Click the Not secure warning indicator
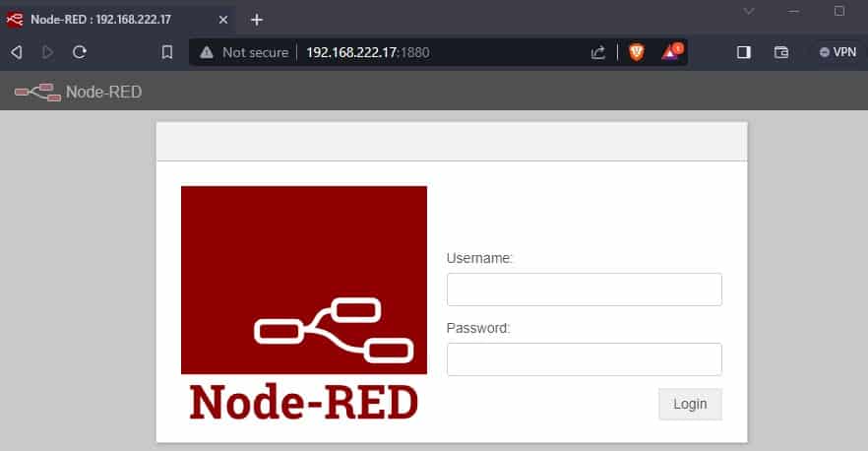Viewport: 868px width, 451px height. (244, 52)
